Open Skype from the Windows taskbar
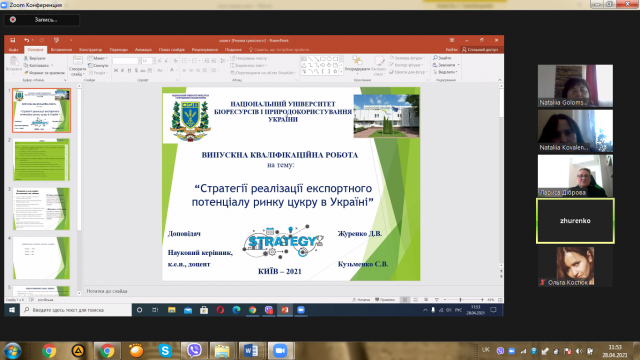Viewport: 640px width, 360px height. tap(165, 350)
